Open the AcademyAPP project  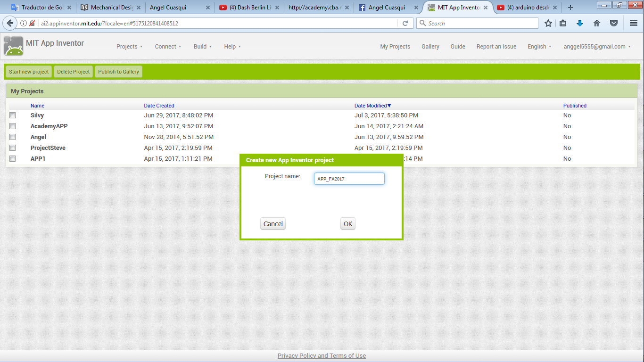point(49,126)
